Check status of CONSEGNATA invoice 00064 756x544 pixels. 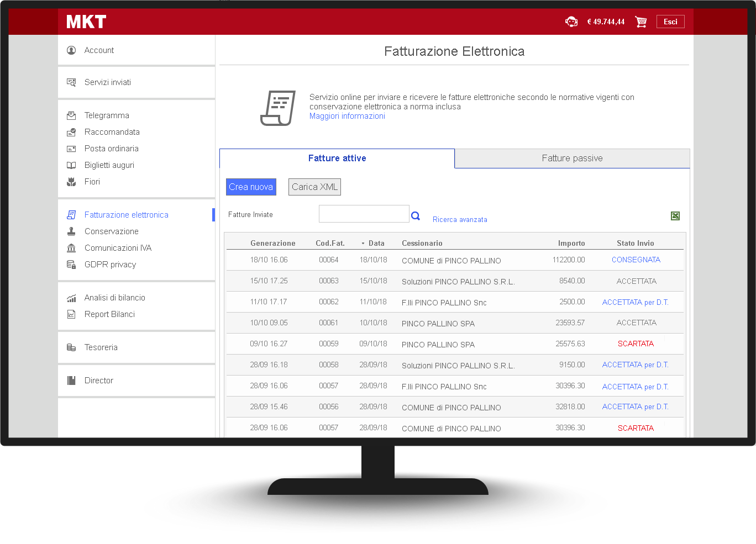[636, 260]
